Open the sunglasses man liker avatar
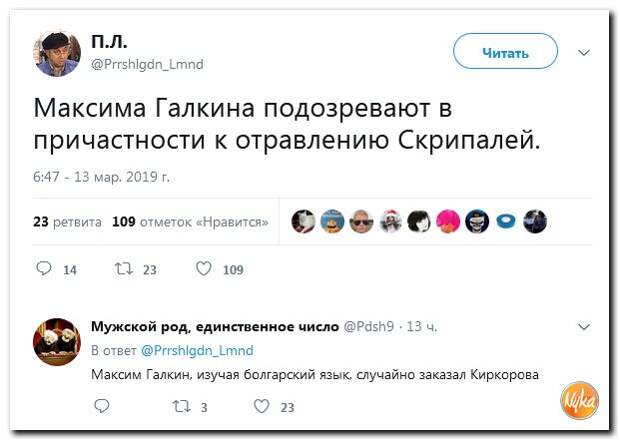 click(x=361, y=221)
